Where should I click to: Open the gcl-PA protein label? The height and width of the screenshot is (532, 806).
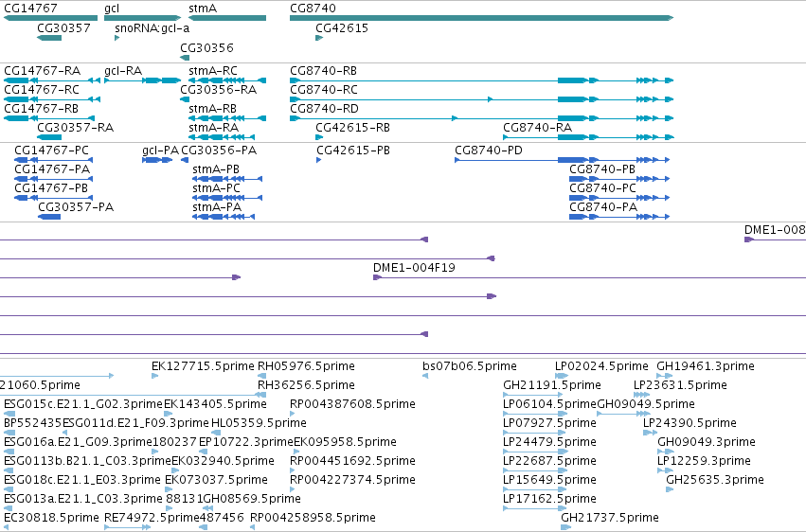[x=160, y=150]
